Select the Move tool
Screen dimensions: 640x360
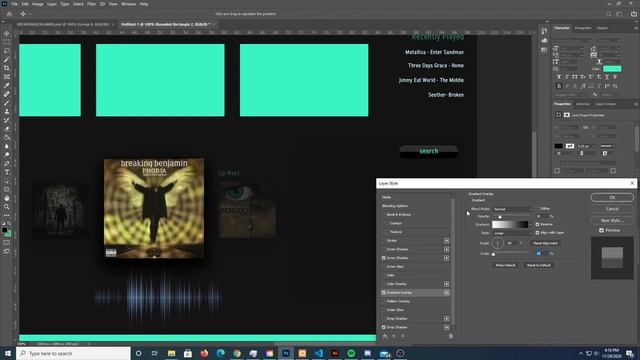coord(7,33)
